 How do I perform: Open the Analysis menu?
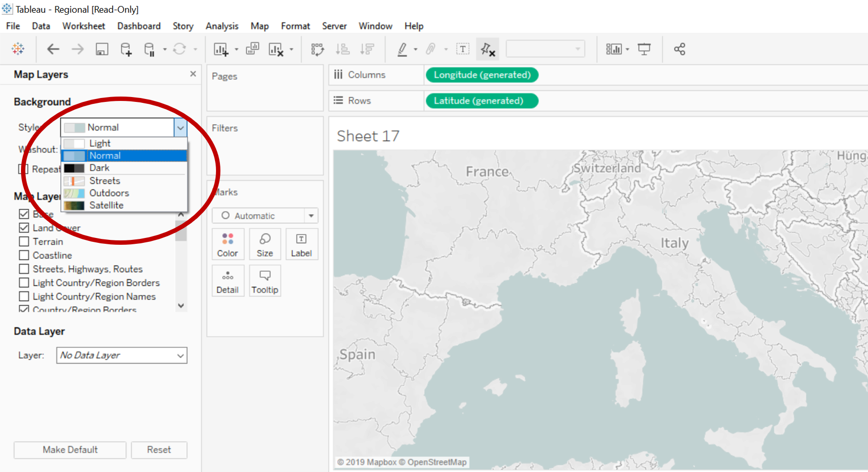click(222, 26)
